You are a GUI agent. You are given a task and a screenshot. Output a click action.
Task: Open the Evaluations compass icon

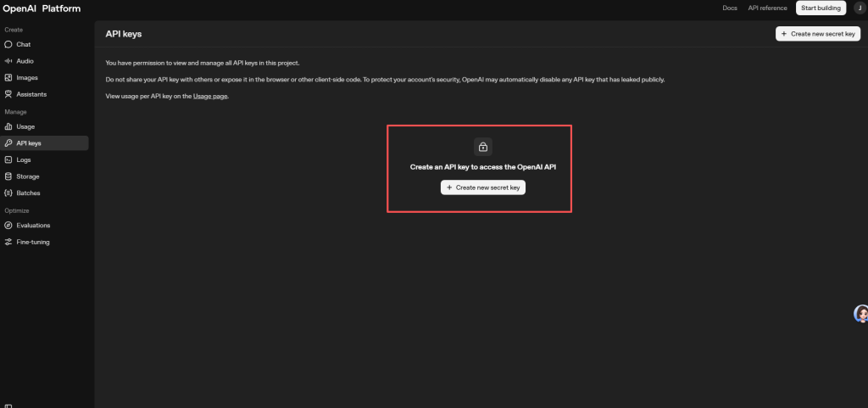click(x=8, y=226)
